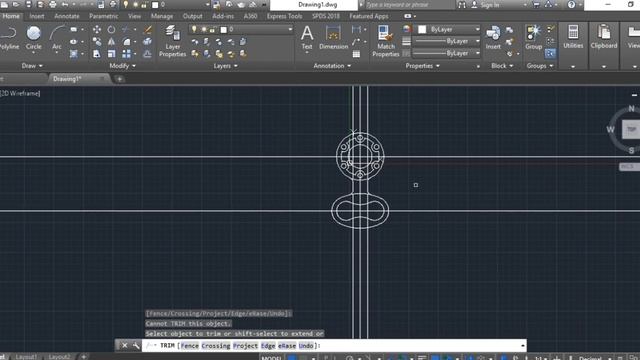Open the Parametric ribbon tab
The width and height of the screenshot is (640, 360).
[104, 16]
